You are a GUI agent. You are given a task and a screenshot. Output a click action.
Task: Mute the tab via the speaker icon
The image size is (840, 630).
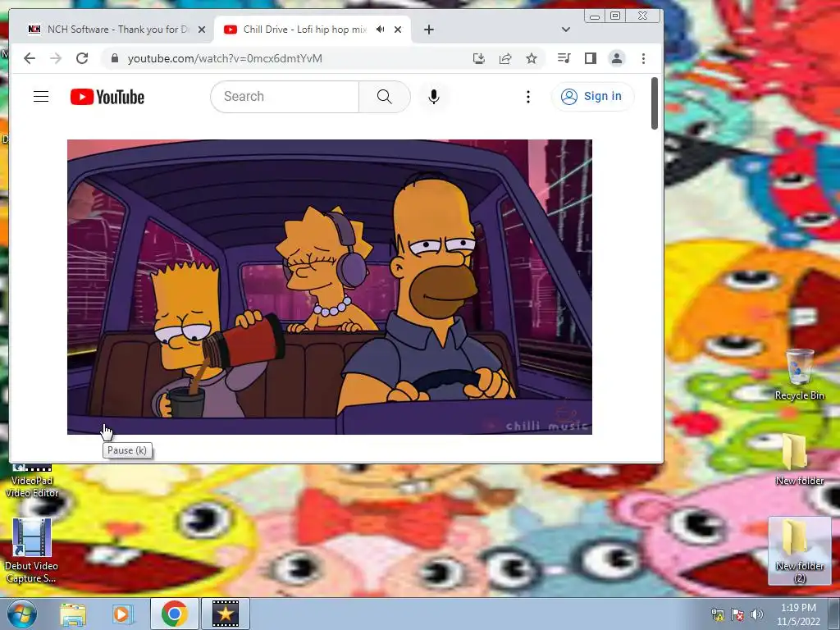pyautogui.click(x=381, y=30)
